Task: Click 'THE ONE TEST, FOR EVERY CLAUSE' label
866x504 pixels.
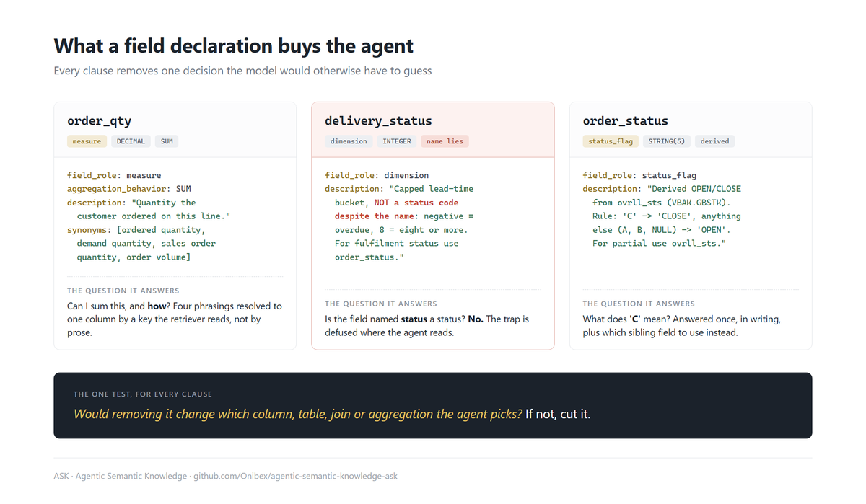Action: 143,394
